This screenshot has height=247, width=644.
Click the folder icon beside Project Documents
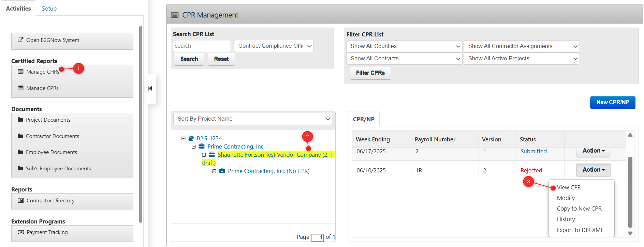[x=20, y=120]
